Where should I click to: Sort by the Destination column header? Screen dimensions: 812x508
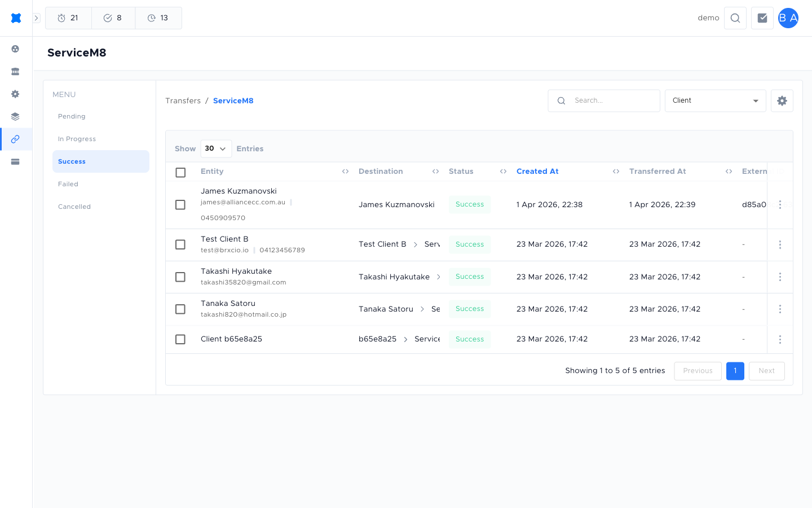(x=381, y=172)
